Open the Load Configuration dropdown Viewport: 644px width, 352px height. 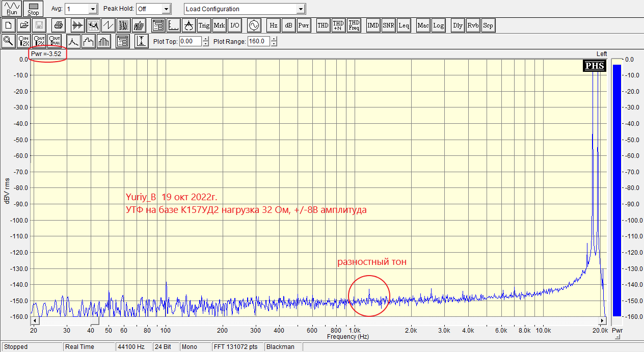(x=301, y=9)
